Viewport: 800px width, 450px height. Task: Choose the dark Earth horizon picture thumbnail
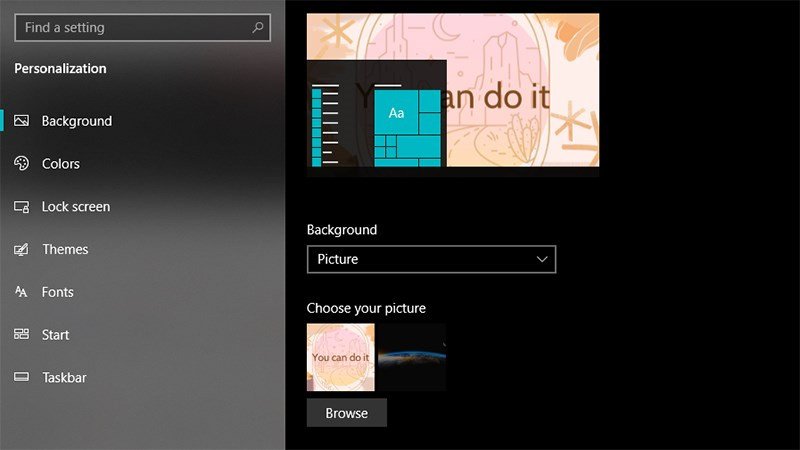coord(412,357)
